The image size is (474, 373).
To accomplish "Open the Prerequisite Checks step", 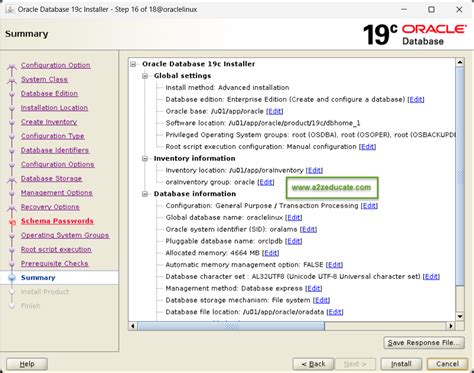I will [54, 264].
